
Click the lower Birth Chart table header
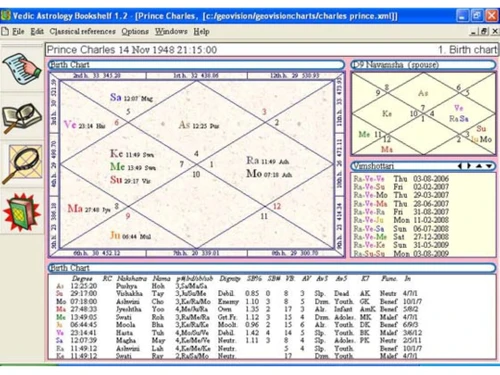click(x=272, y=268)
